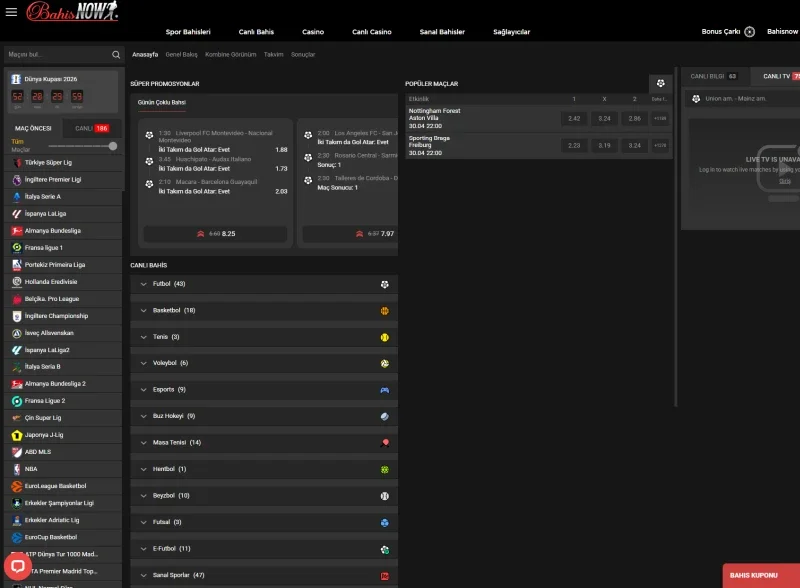This screenshot has height=588, width=800.
Task: Open the Canlı Bahis menu
Action: (256, 32)
